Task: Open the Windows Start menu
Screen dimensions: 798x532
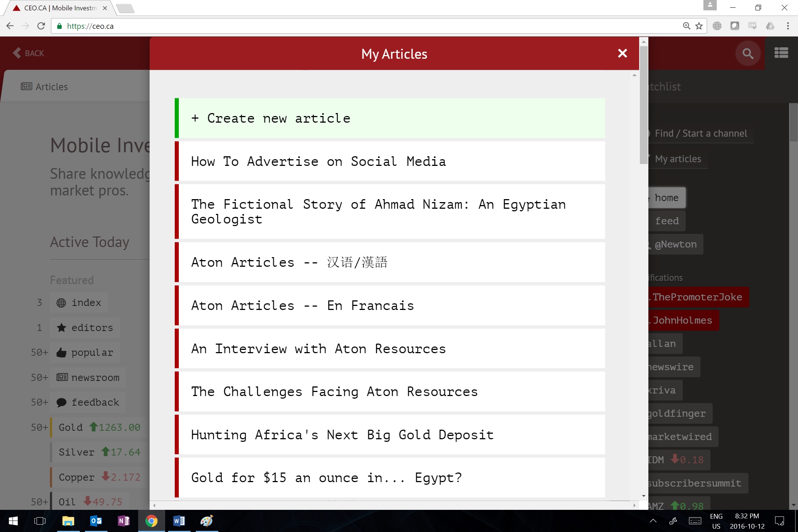Action: pos(13,521)
